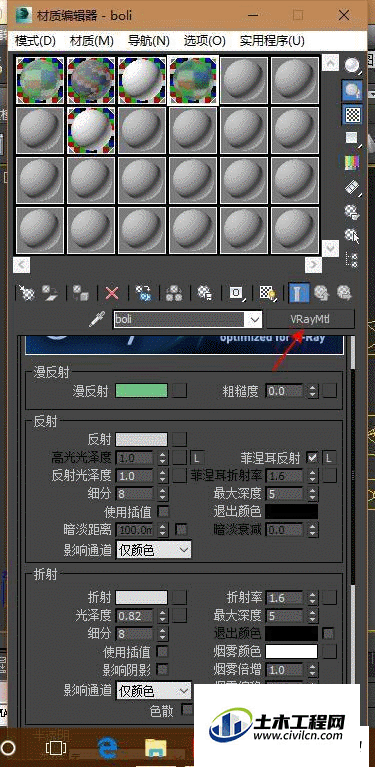Assign material to selection icon
This screenshot has width=375, height=767.
pos(81,293)
